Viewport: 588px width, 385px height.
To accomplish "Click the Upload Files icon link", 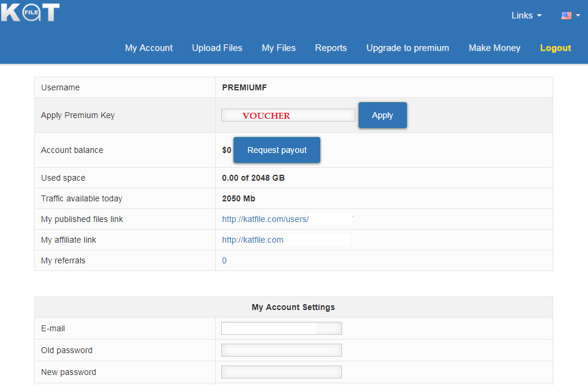I will pos(217,48).
